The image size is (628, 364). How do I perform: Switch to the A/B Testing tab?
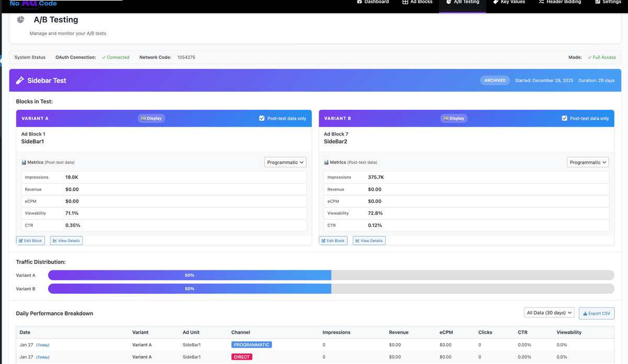pyautogui.click(x=463, y=2)
